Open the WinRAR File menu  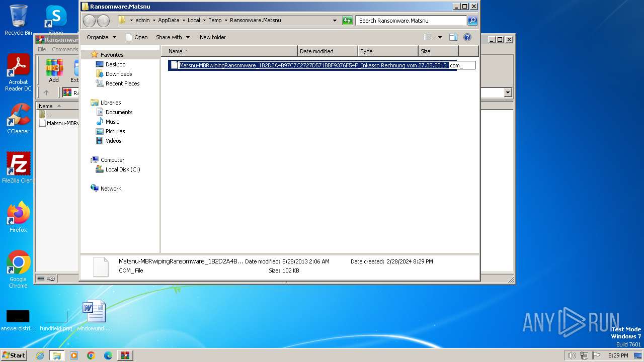(42, 49)
